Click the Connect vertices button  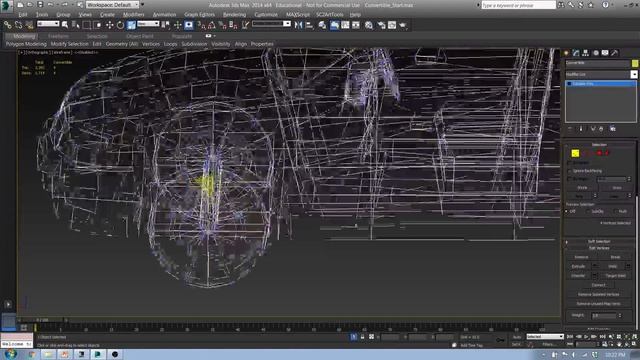coord(599,285)
